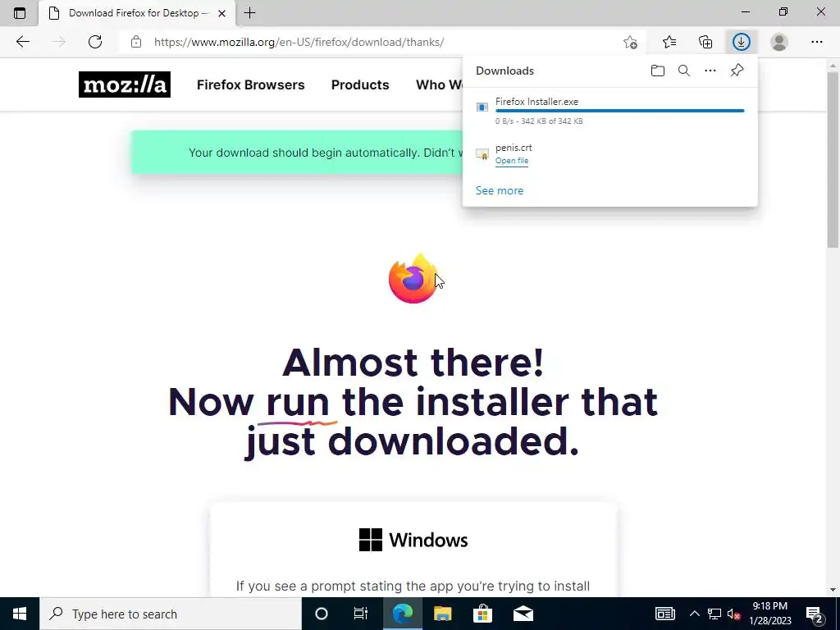Click the Type here to search box
840x630 pixels.
171,614
